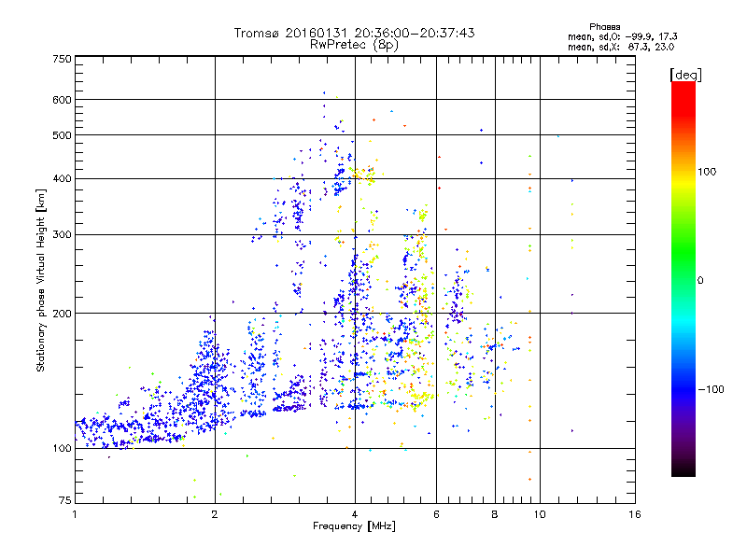The width and height of the screenshot is (747, 560).
Task: Click the y-axis label '400'
Action: pos(62,179)
